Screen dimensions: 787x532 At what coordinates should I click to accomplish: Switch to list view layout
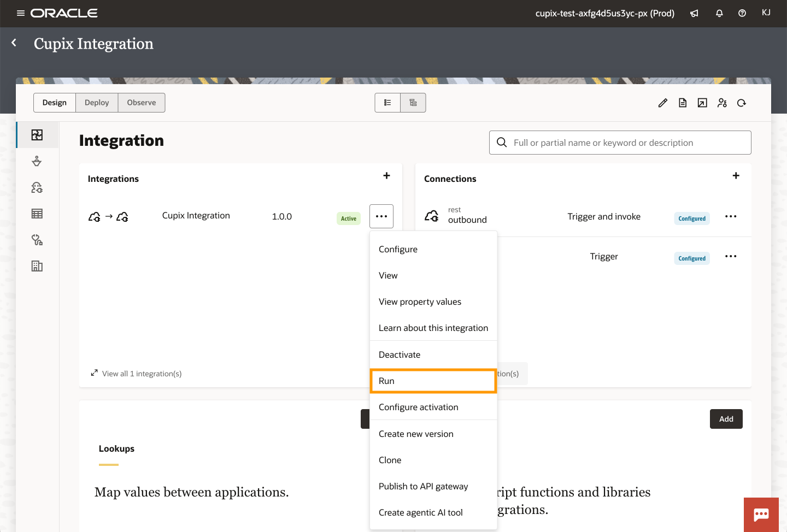(x=387, y=103)
